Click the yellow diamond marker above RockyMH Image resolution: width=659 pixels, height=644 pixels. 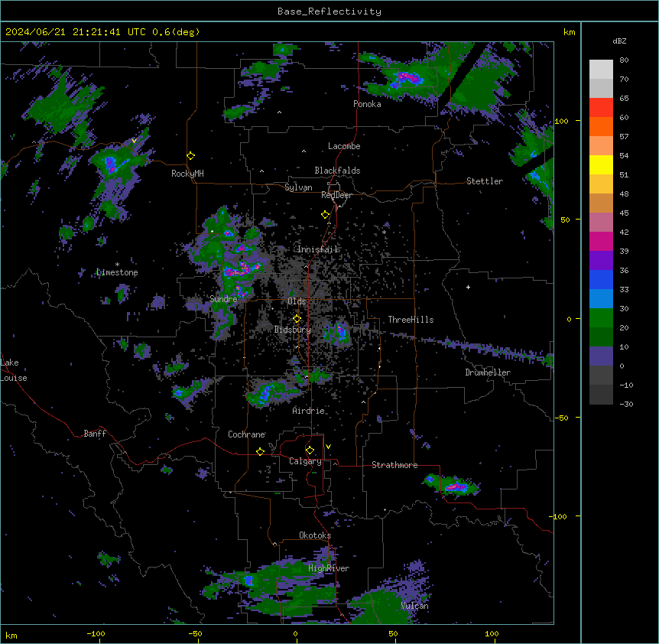[x=191, y=156]
